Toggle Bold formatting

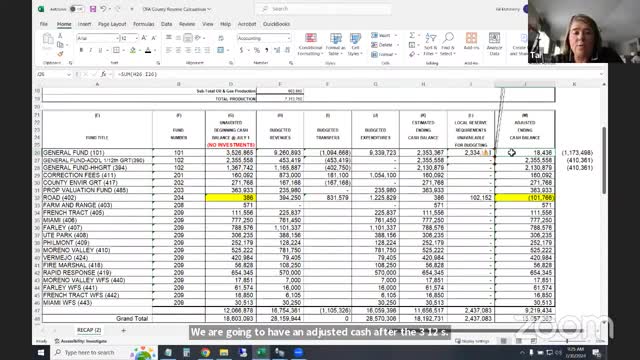point(81,50)
